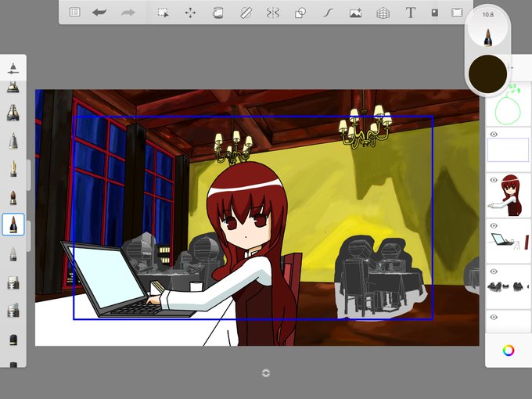Select the Selection tool

point(164,13)
